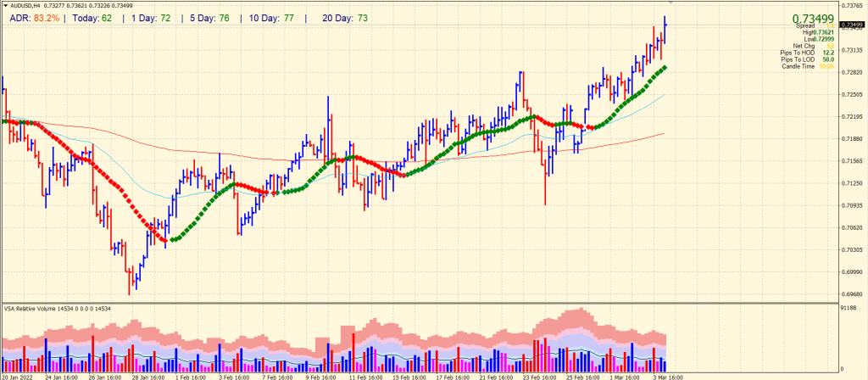Select the Today: 62 range value

pos(90,19)
